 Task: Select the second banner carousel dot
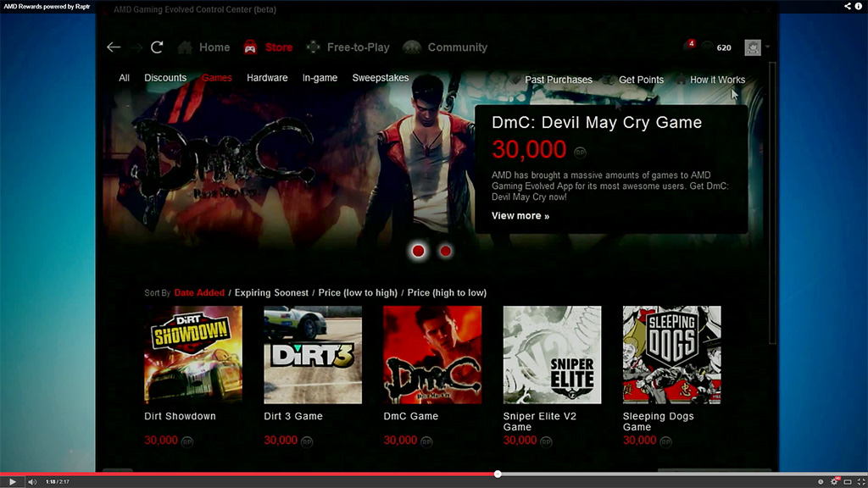pyautogui.click(x=446, y=251)
